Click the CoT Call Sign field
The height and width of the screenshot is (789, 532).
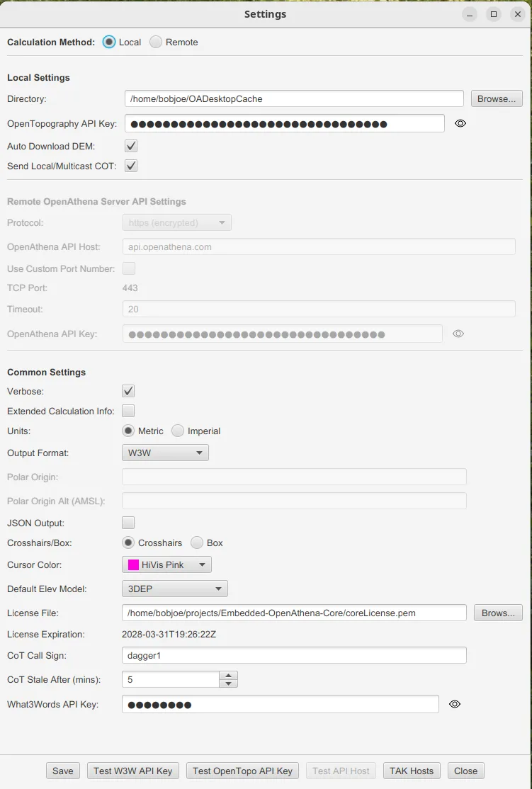294,655
